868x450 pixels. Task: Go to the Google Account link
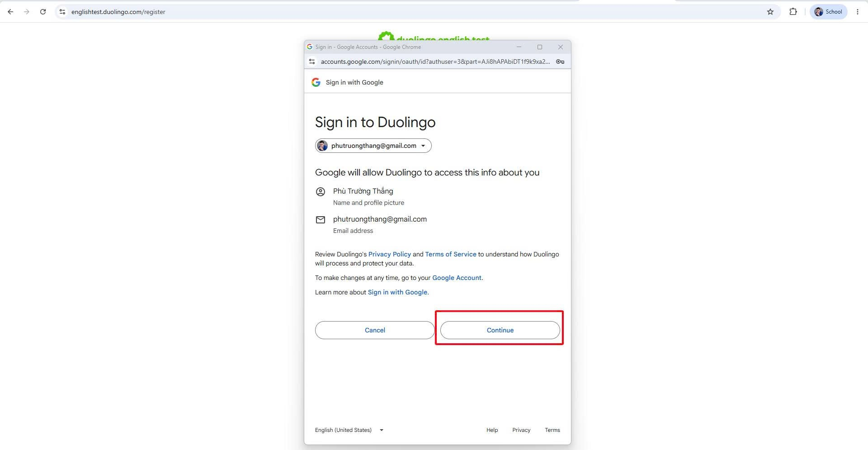(458, 278)
